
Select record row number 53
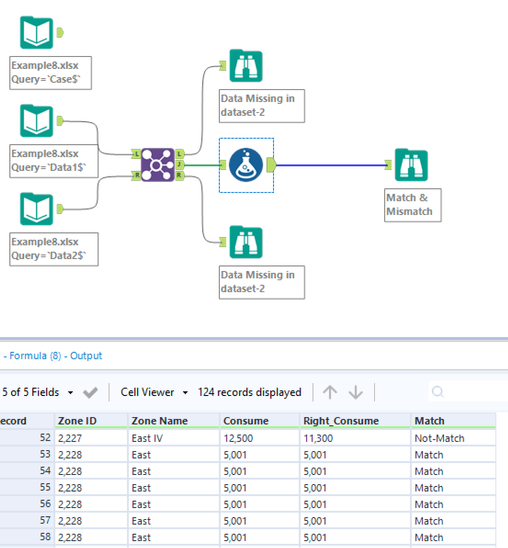(x=27, y=455)
